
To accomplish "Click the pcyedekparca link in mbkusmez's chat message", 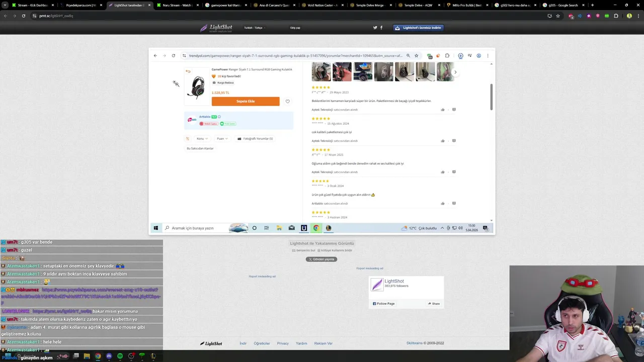I will pyautogui.click(x=80, y=296).
